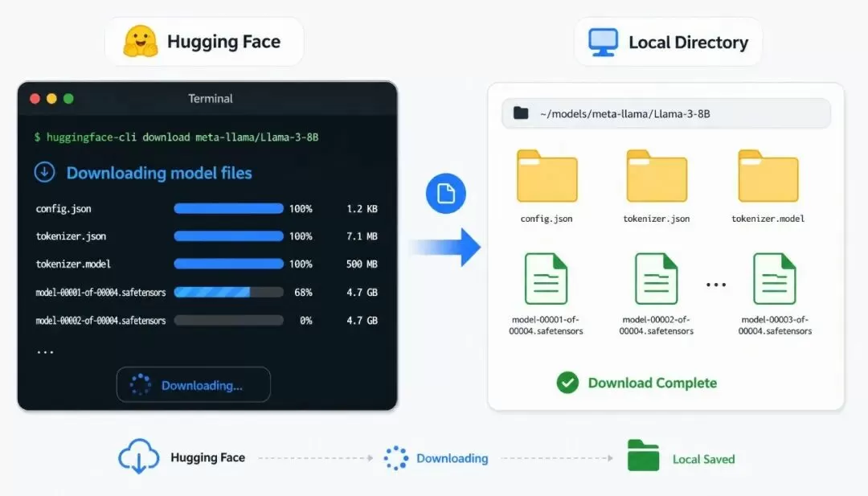Open the config.json folder icon
This screenshot has width=868, height=496.
pos(547,176)
